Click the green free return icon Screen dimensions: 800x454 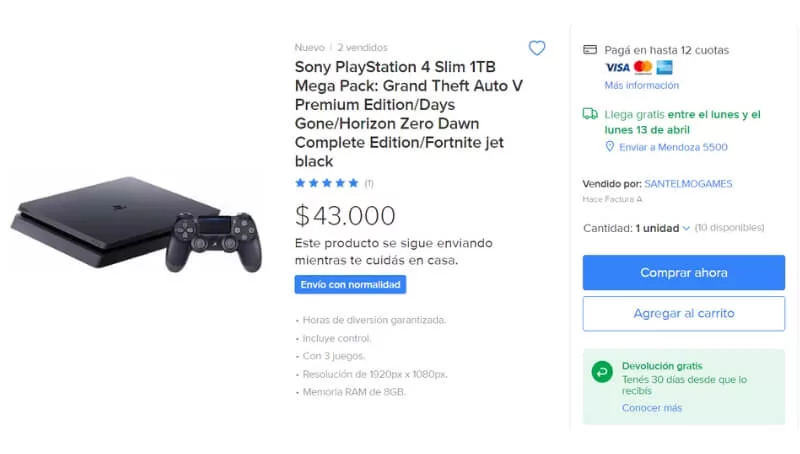click(x=602, y=372)
